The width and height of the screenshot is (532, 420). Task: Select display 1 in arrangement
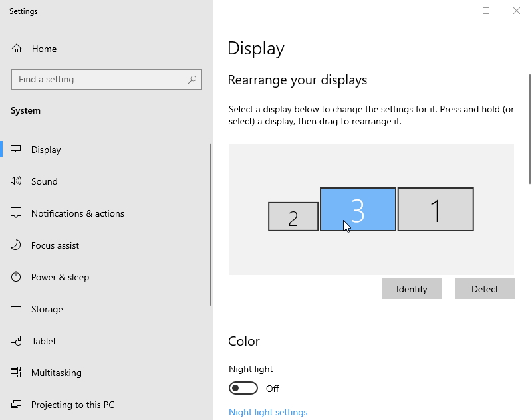(x=436, y=209)
